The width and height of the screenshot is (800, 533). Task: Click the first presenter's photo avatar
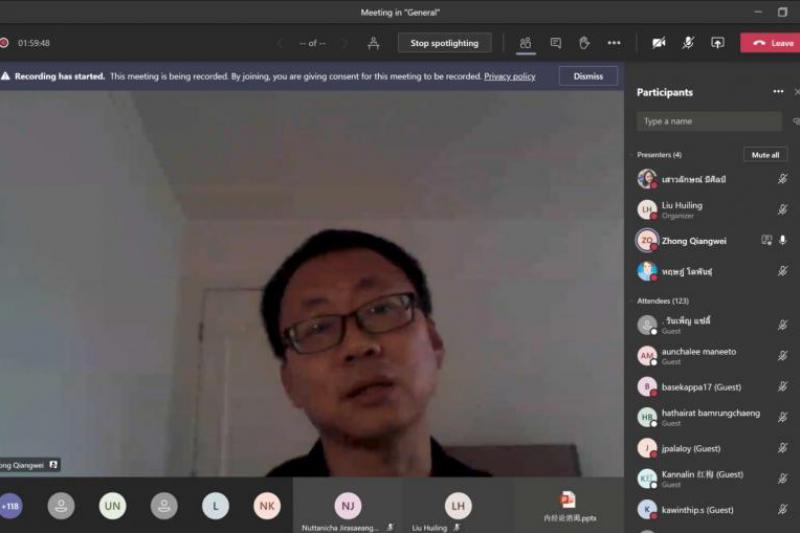(647, 179)
